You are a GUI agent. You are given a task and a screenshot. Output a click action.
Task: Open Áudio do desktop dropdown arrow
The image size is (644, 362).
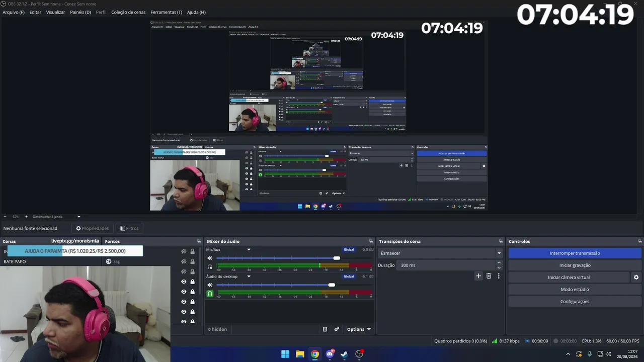[x=249, y=277]
